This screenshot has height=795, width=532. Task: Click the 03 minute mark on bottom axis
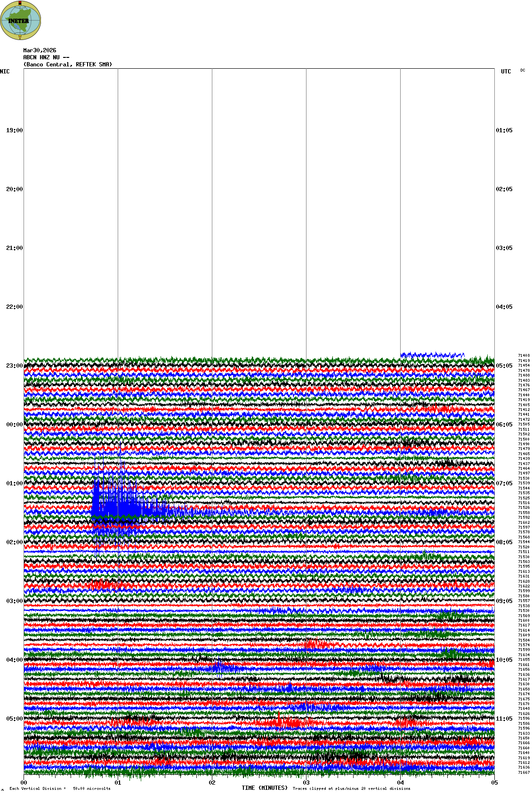coord(306,783)
